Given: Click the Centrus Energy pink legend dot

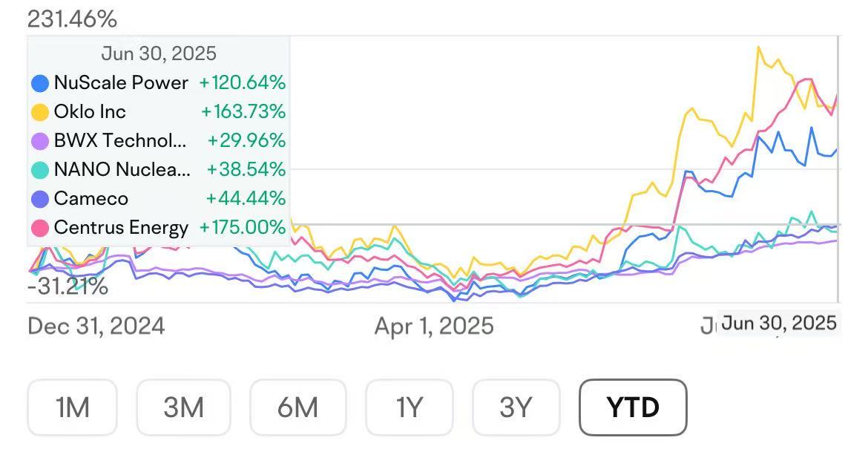Looking at the screenshot, I should tap(40, 228).
